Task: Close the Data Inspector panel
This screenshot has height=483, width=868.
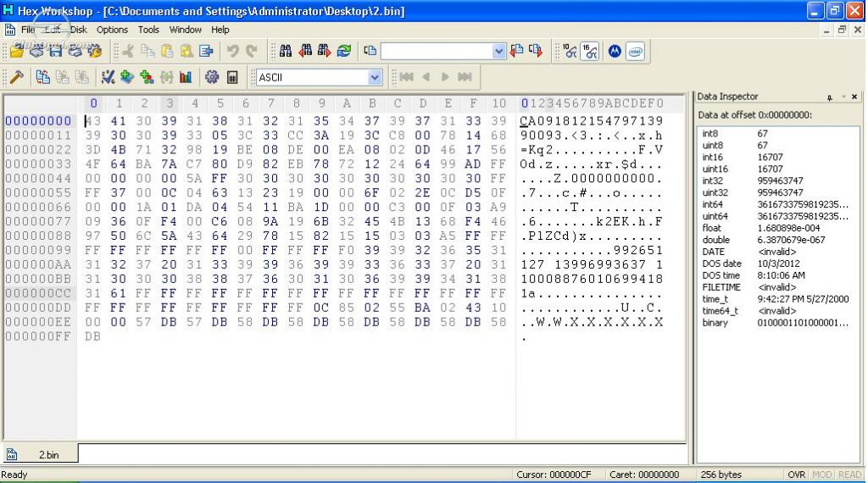Action: pyautogui.click(x=854, y=97)
